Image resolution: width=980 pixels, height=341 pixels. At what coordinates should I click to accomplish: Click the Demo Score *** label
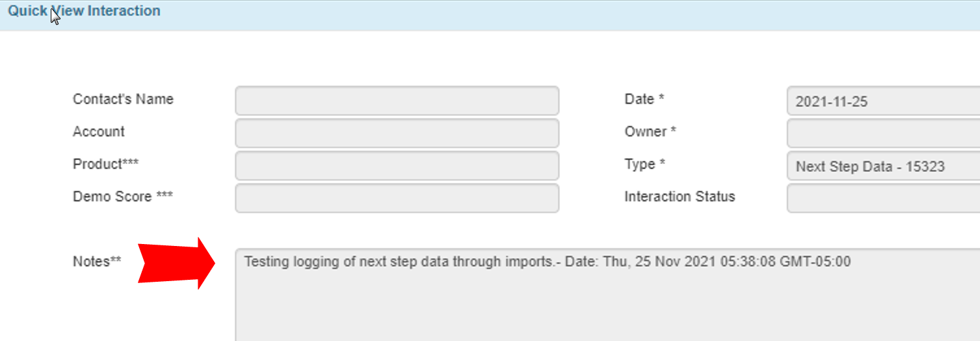(x=123, y=197)
